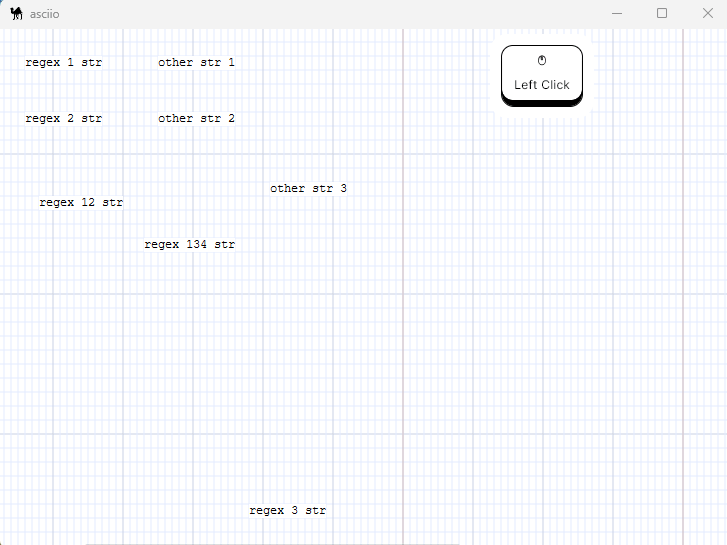Select the 'other str 3' text element
This screenshot has height=545, width=727.
[308, 189]
